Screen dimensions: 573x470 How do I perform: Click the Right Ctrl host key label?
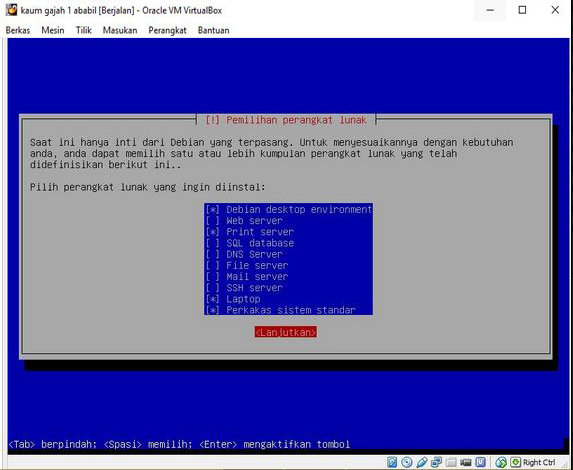(539, 462)
